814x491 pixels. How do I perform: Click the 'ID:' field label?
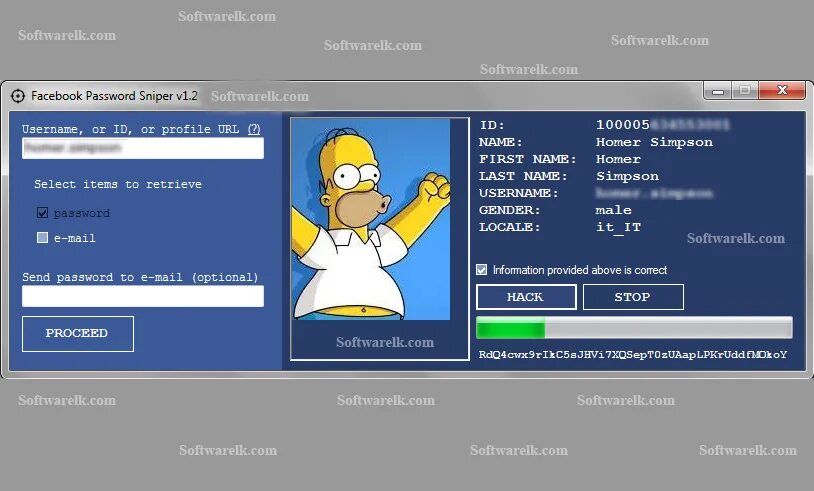(x=492, y=125)
